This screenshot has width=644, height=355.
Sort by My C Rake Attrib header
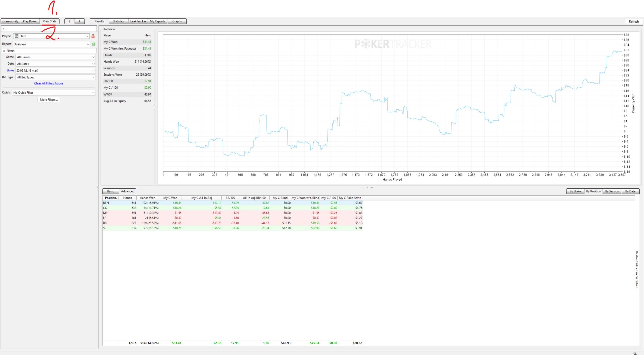[350, 198]
